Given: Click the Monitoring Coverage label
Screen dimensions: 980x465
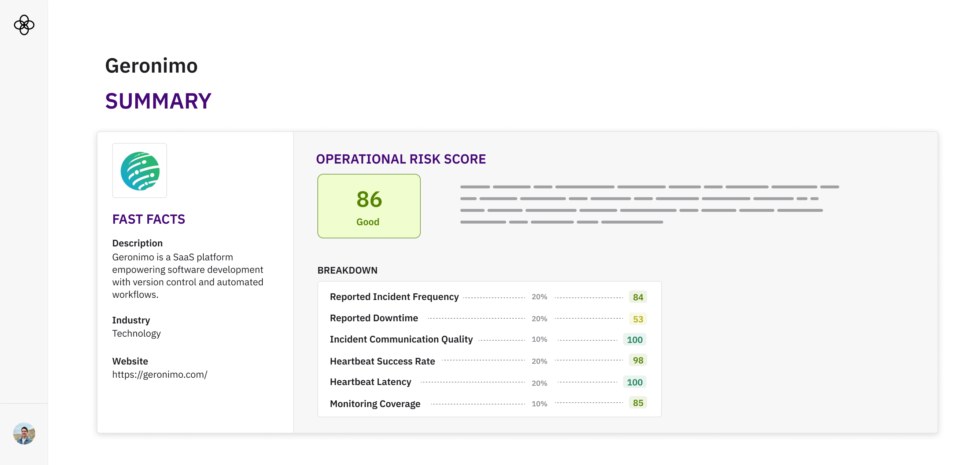Looking at the screenshot, I should [x=375, y=404].
